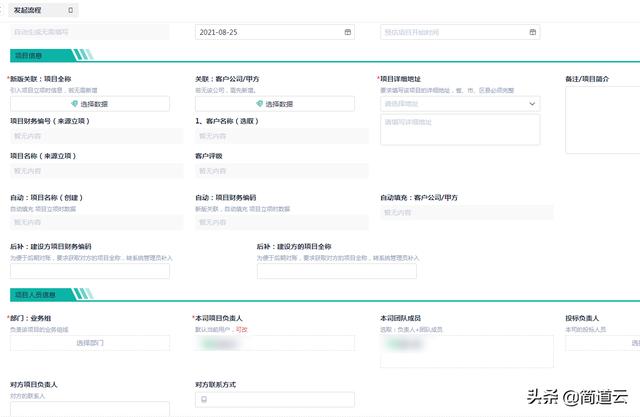Open calendar icon in 2021-08-25 date field
640x417 pixels.
(x=348, y=32)
